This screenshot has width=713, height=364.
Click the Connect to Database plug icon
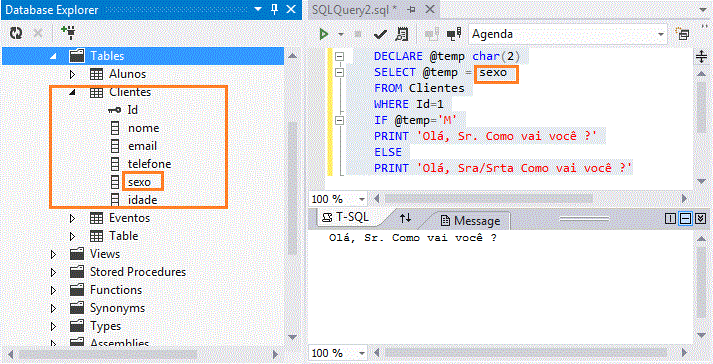point(68,33)
